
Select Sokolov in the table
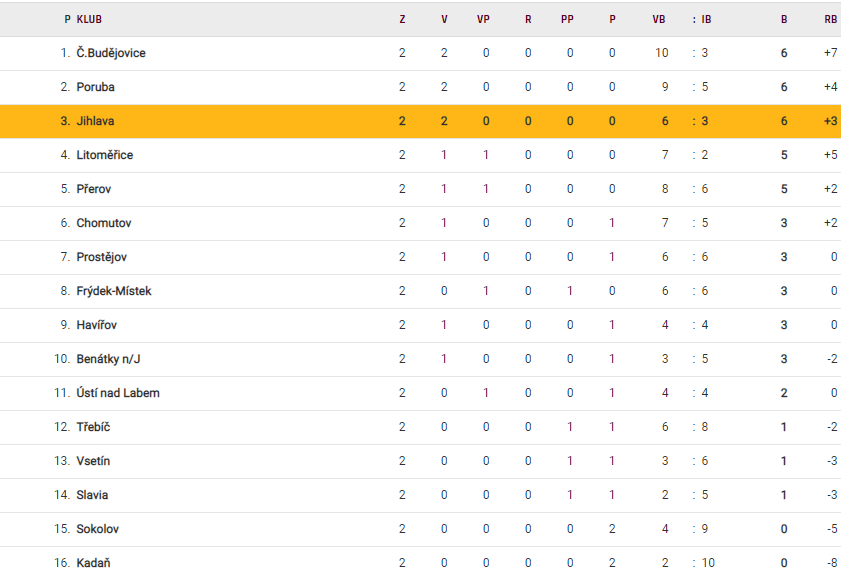point(98,529)
